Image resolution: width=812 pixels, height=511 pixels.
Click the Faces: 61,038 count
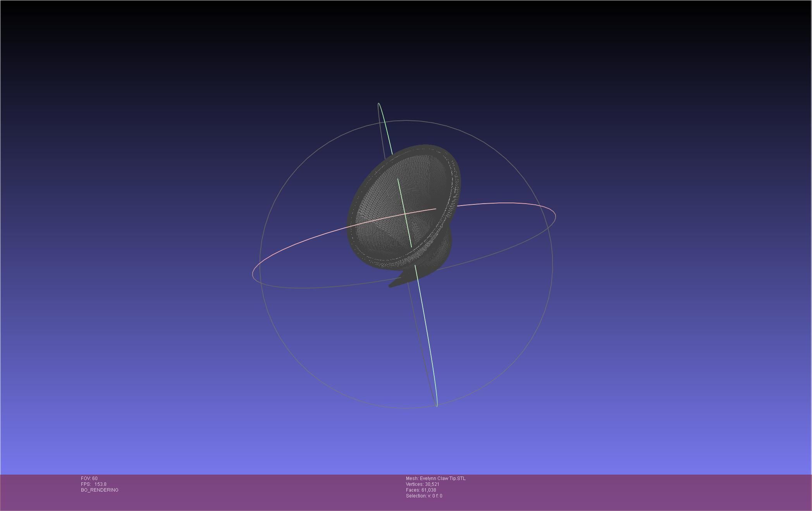(421, 490)
